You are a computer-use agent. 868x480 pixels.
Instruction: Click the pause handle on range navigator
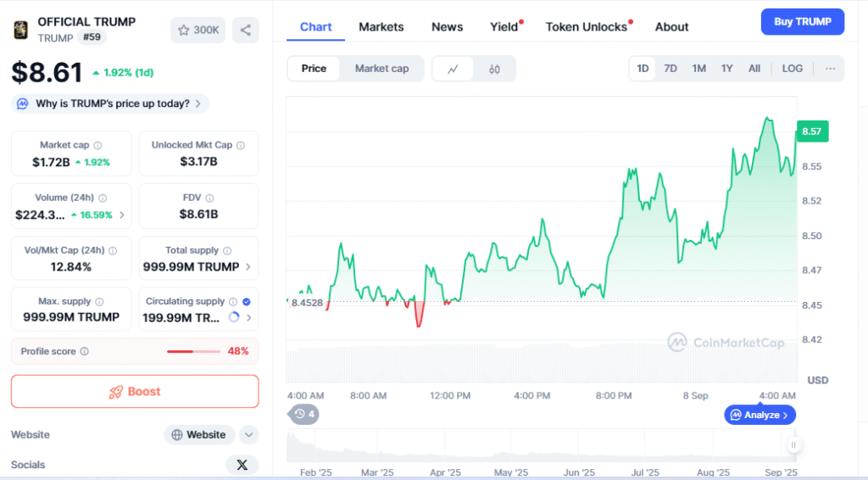(x=793, y=444)
